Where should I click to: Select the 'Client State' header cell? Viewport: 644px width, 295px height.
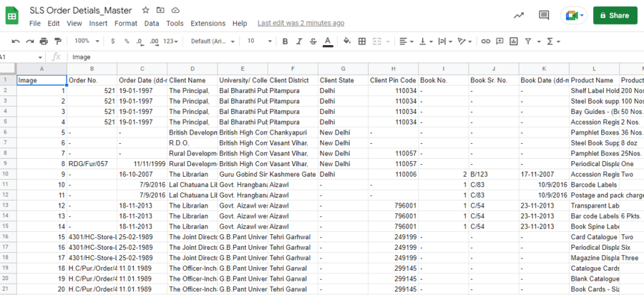click(343, 80)
